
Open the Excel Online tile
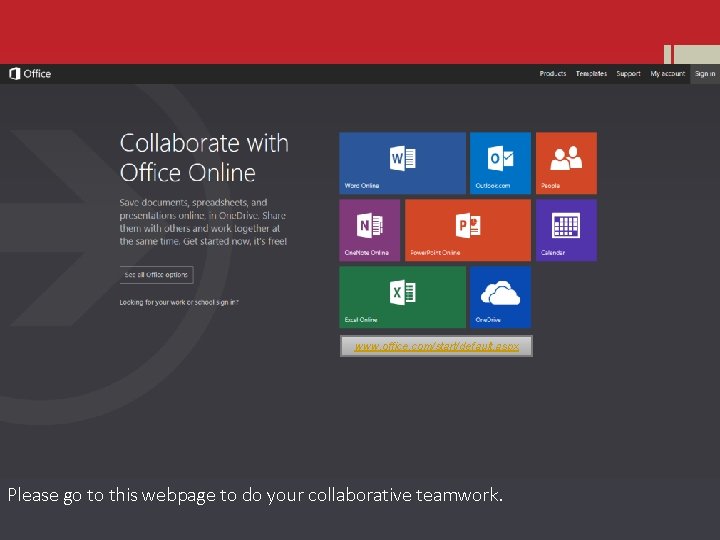tap(402, 297)
